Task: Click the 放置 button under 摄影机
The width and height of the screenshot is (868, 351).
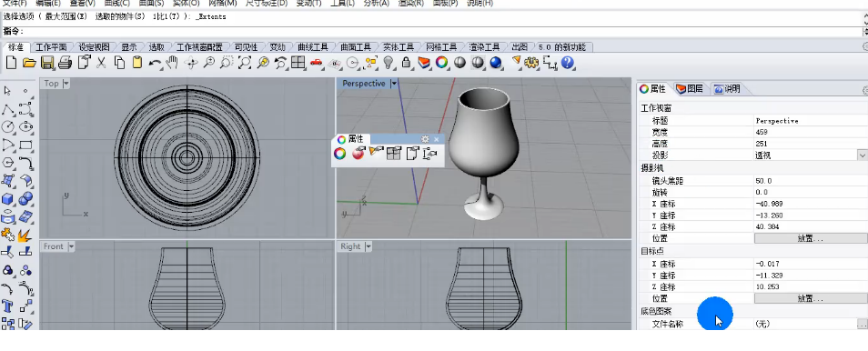Action: coord(811,238)
